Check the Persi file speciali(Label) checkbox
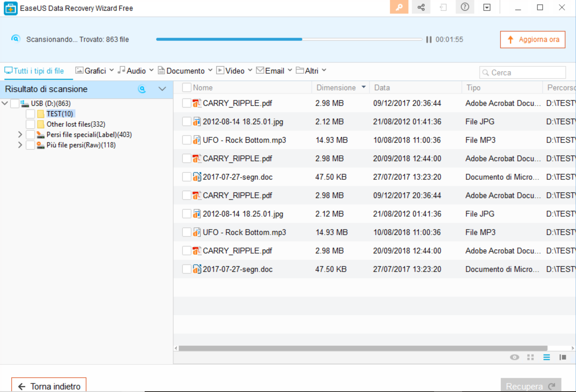This screenshot has width=576, height=392. pyautogui.click(x=30, y=135)
